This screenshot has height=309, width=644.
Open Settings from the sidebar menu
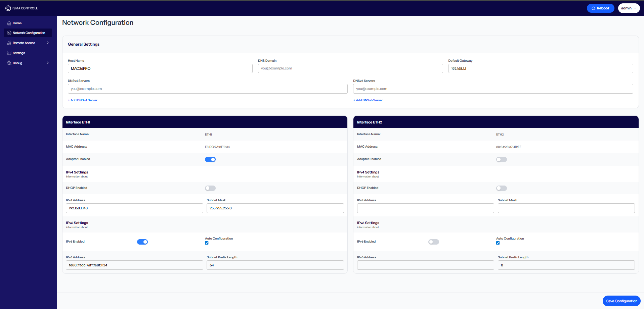(19, 53)
